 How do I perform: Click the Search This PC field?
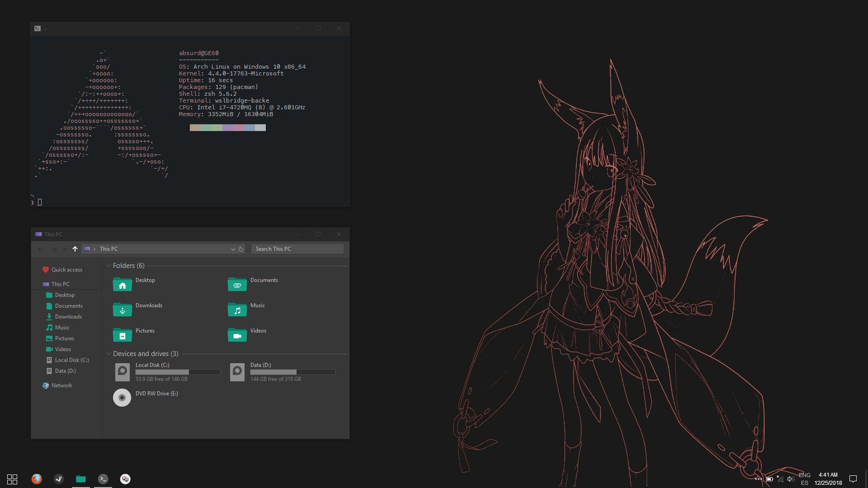[297, 249]
